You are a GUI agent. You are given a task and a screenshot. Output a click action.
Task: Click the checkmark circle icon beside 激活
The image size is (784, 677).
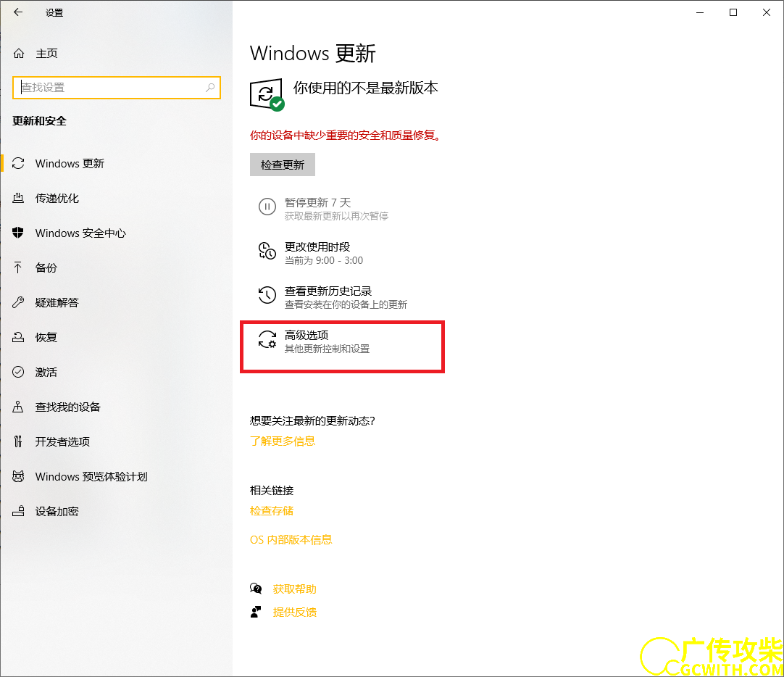[18, 372]
